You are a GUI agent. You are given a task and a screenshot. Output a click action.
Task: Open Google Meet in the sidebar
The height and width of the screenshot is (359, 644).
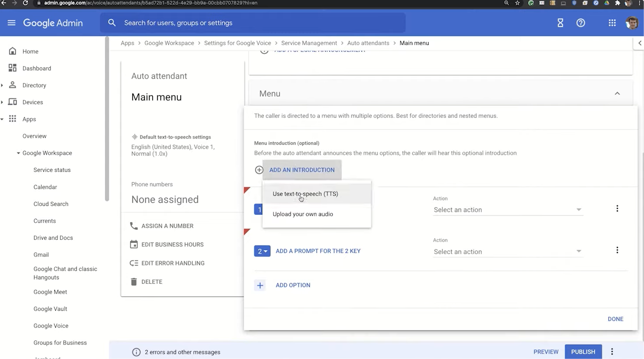(50, 292)
